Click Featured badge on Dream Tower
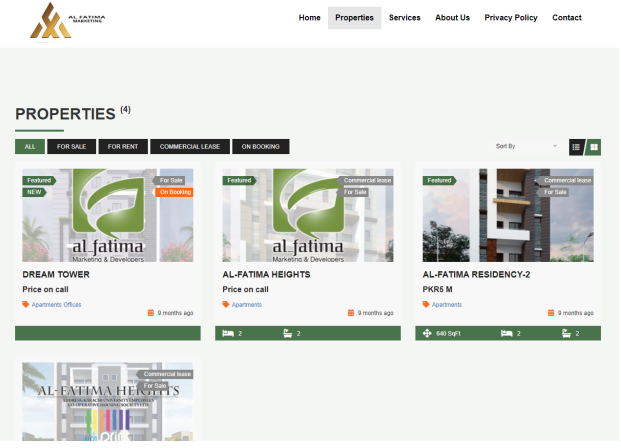This screenshot has height=448, width=621. pyautogui.click(x=39, y=181)
